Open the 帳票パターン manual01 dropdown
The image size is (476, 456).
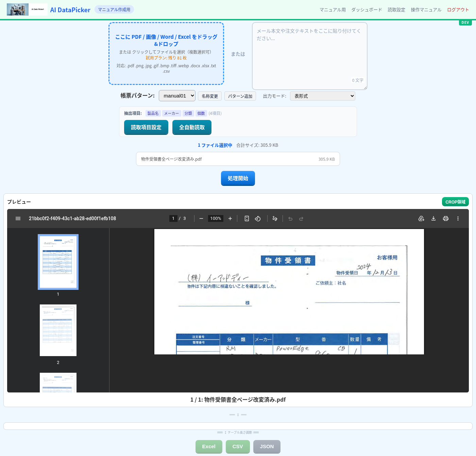coord(177,96)
